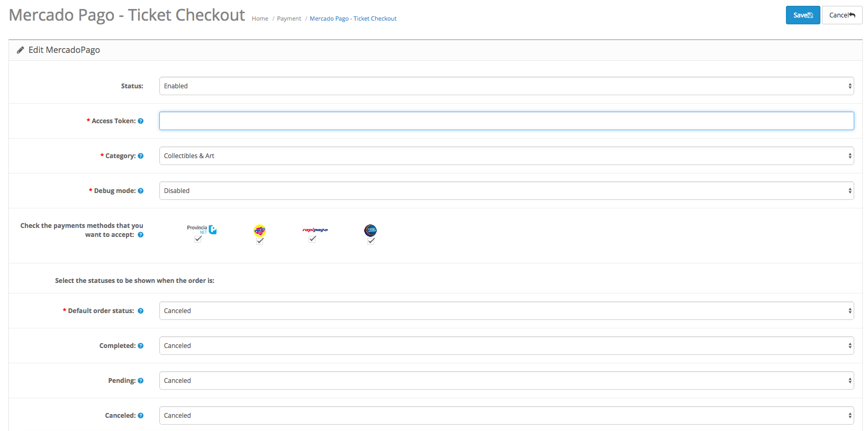
Task: Click the Pago Fácil yellow logo
Action: click(x=259, y=231)
